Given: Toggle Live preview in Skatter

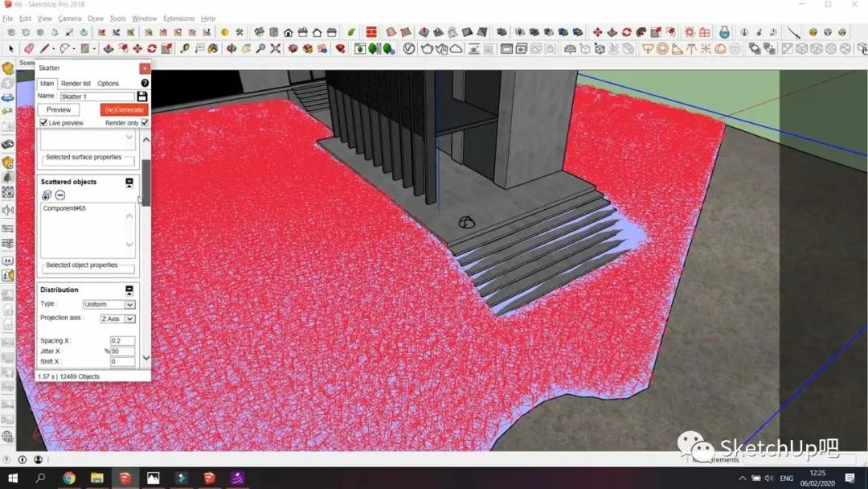Looking at the screenshot, I should click(x=43, y=122).
